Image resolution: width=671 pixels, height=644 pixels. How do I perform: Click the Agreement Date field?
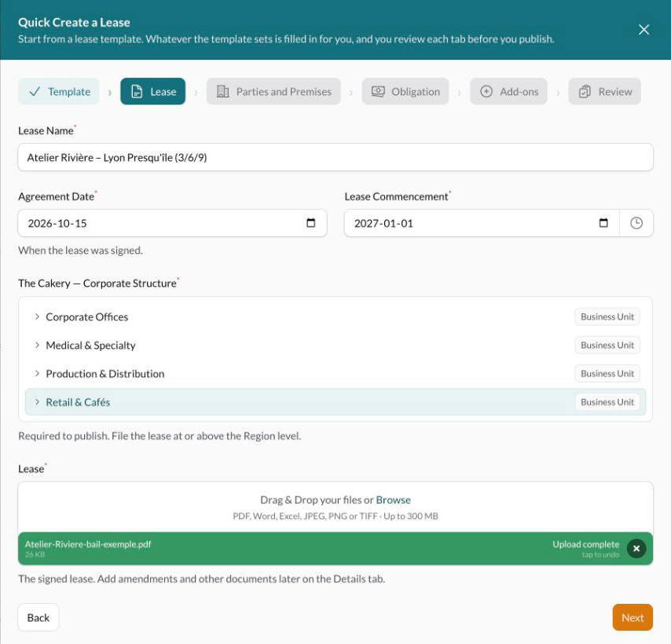coord(172,223)
